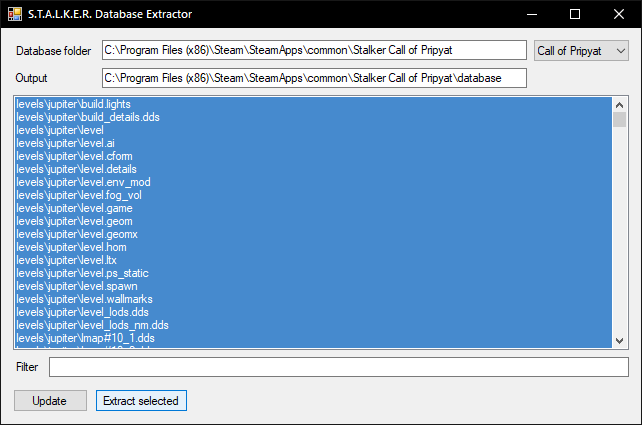Select levels\jupiter\level.cform entry

pyautogui.click(x=314, y=156)
